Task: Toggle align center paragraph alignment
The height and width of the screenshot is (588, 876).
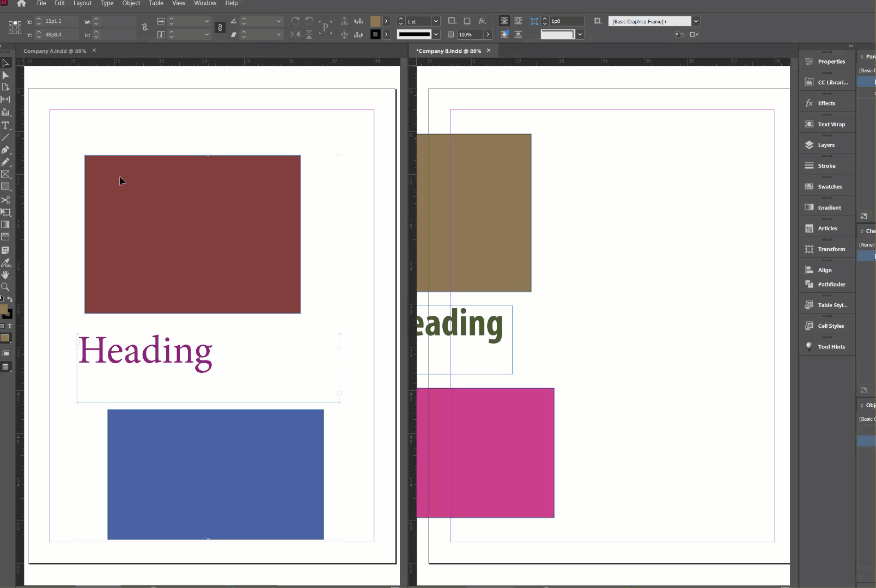Action: 505,21
